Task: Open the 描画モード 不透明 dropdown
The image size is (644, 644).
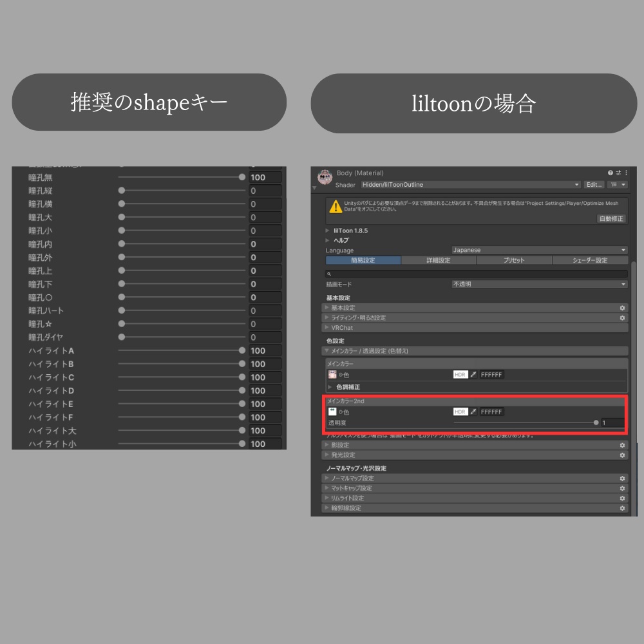Action: click(x=540, y=284)
